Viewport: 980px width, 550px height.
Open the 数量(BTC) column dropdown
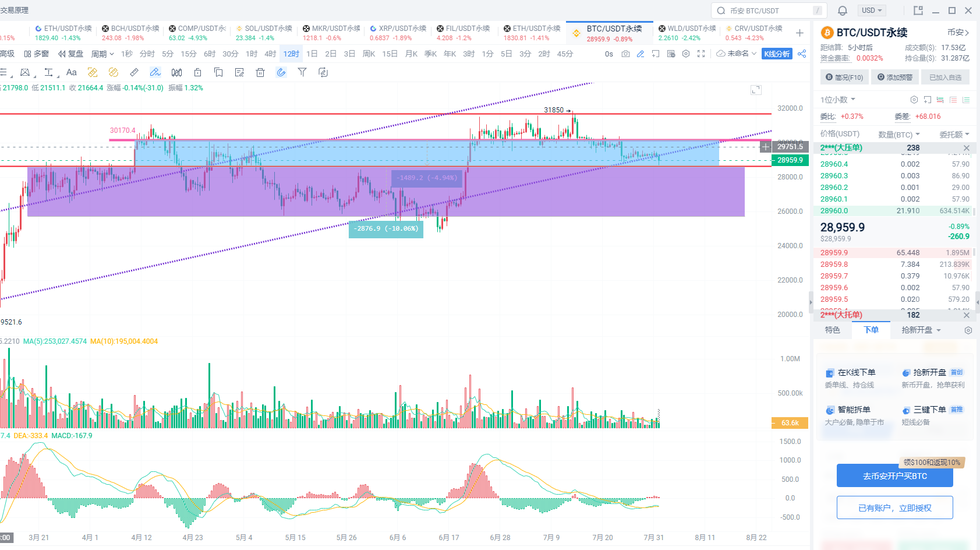point(899,135)
